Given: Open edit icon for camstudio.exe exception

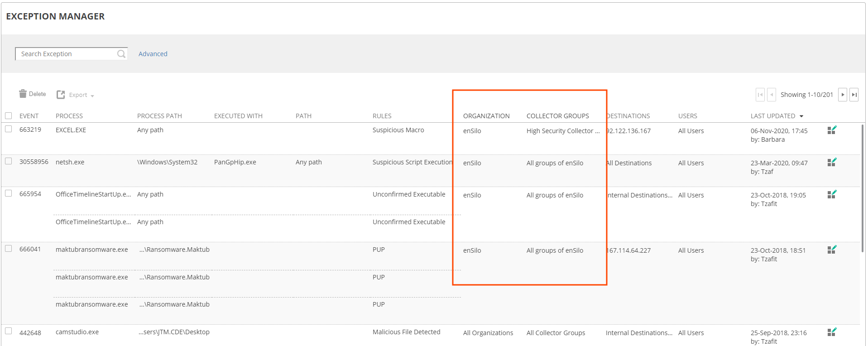Looking at the screenshot, I should pyautogui.click(x=832, y=332).
